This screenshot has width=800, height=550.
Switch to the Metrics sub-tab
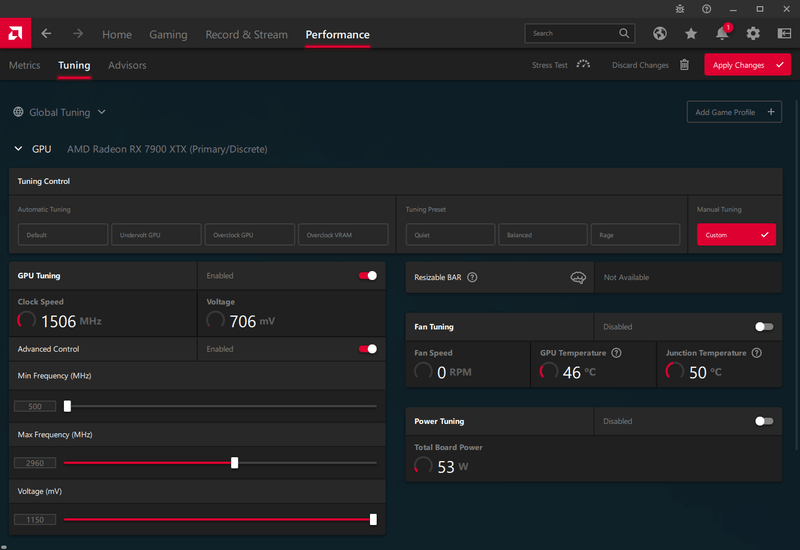(x=24, y=65)
